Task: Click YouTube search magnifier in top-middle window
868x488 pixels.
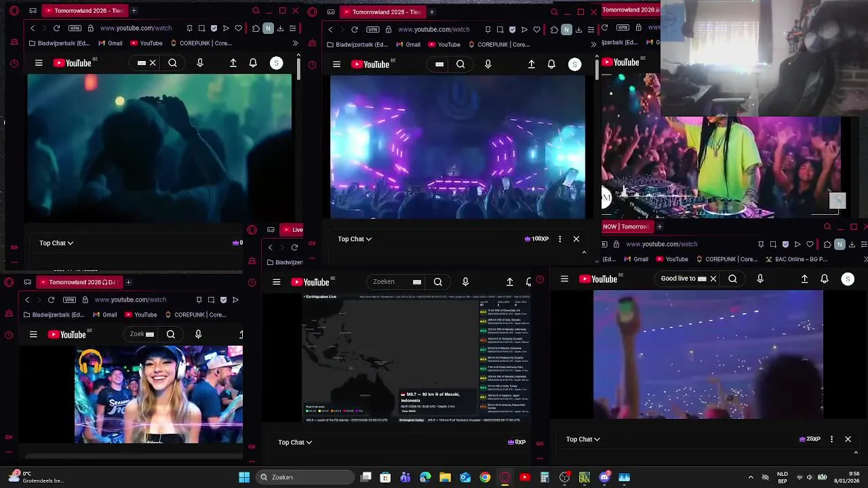Action: pos(460,64)
